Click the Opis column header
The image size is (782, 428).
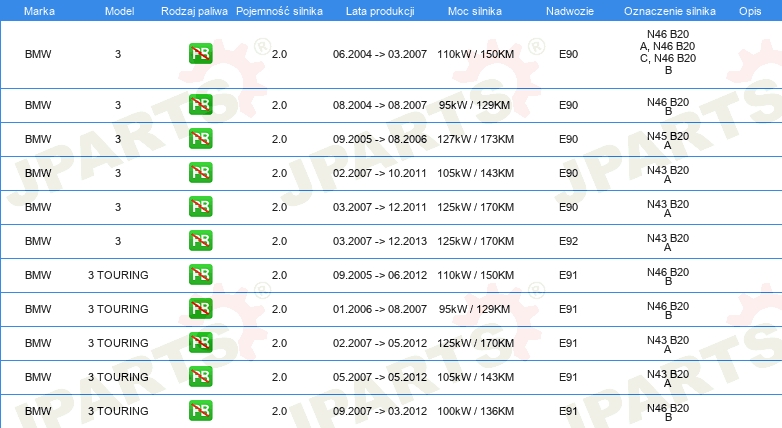coord(750,11)
